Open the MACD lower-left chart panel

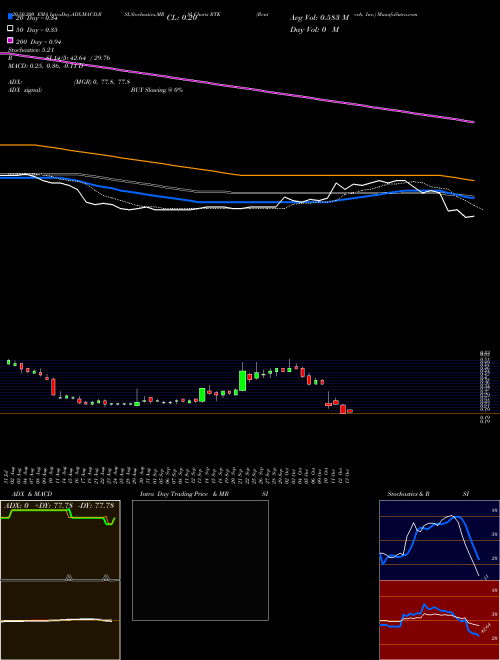pyautogui.click(x=60, y=620)
